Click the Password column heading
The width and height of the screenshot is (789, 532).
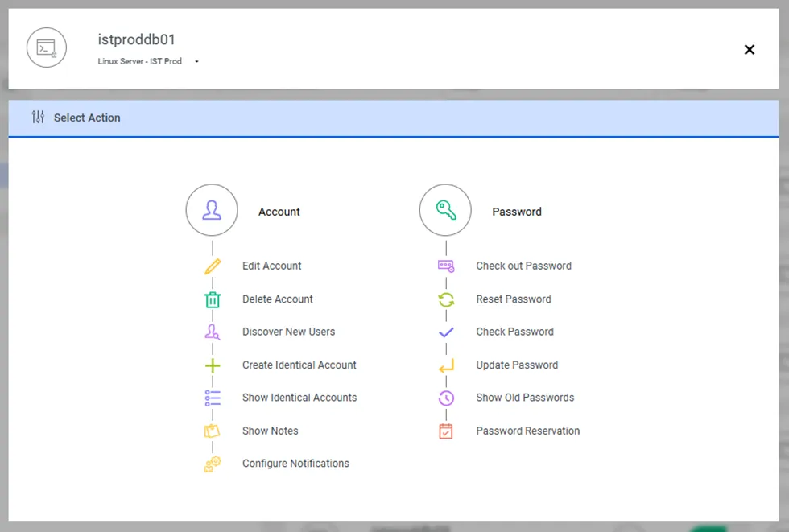point(517,212)
